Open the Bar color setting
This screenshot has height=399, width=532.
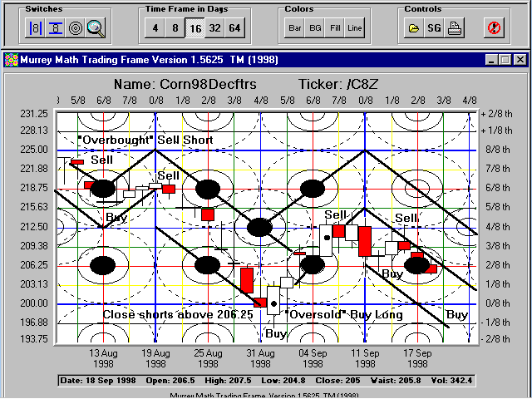click(295, 27)
